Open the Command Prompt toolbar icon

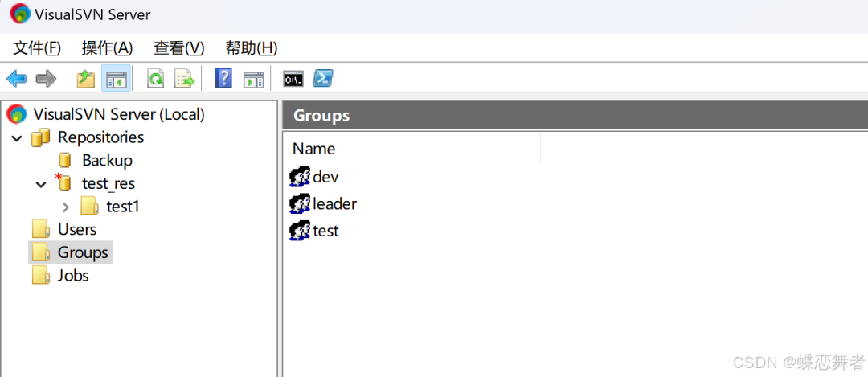[x=293, y=79]
